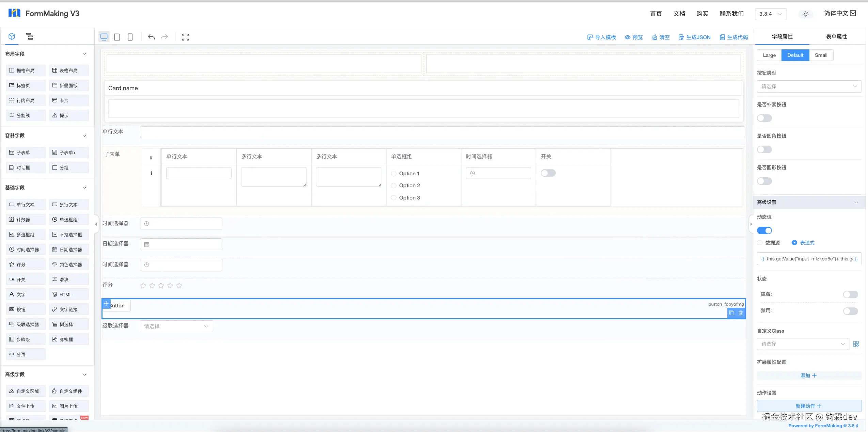
Task: Select the 数据源 radio option
Action: coord(760,243)
